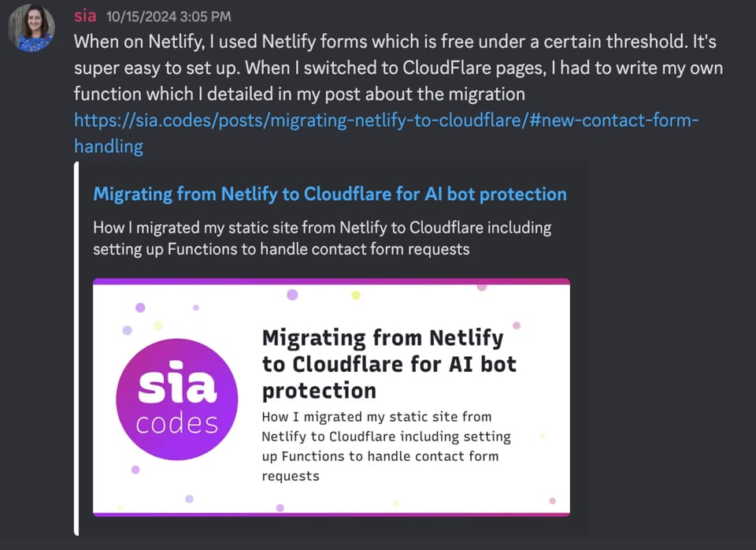The width and height of the screenshot is (756, 550).
Task: Click the yellow dot atop the preview image
Action: [x=355, y=295]
